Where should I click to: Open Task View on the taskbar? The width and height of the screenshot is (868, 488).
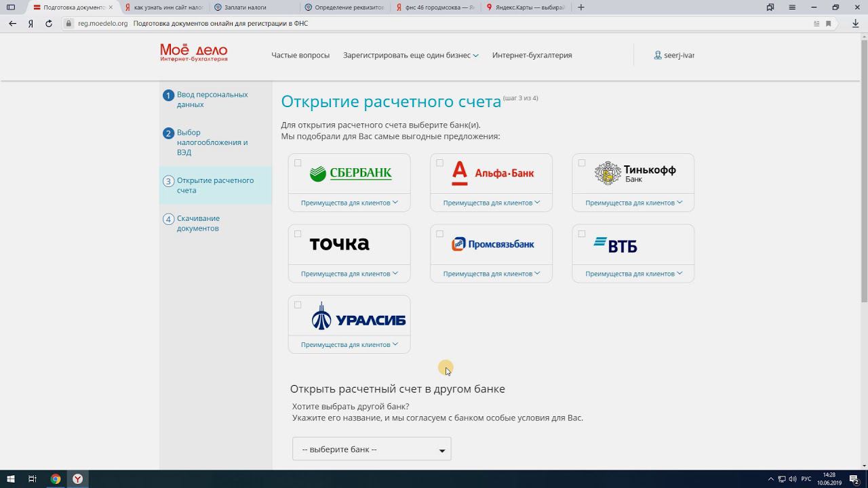[x=33, y=479]
